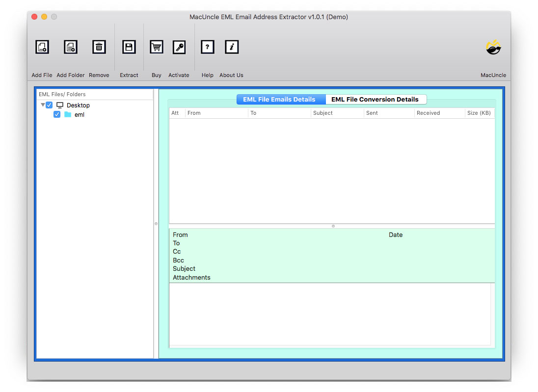Select the Desktop tree item text
The width and height of the screenshot is (538, 392).
pyautogui.click(x=78, y=105)
